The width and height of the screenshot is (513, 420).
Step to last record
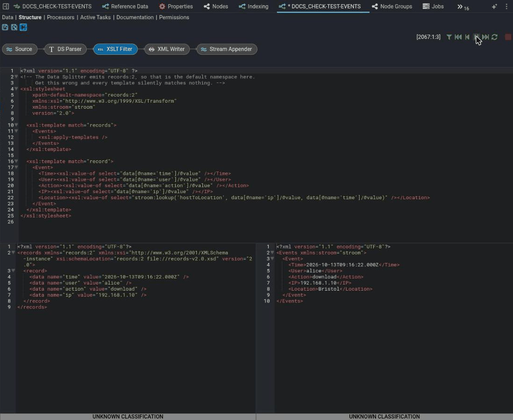tap(485, 37)
